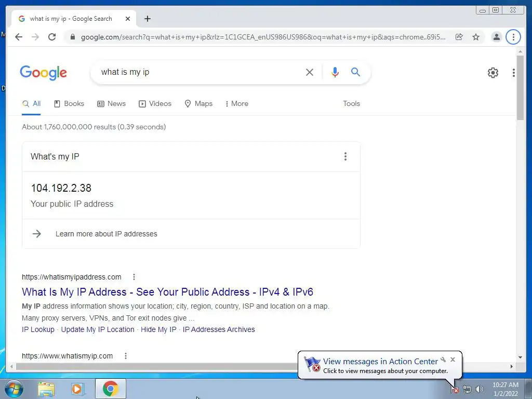Screen dimensions: 532x399
Task: Open a new Chrome tab
Action: coord(147,19)
